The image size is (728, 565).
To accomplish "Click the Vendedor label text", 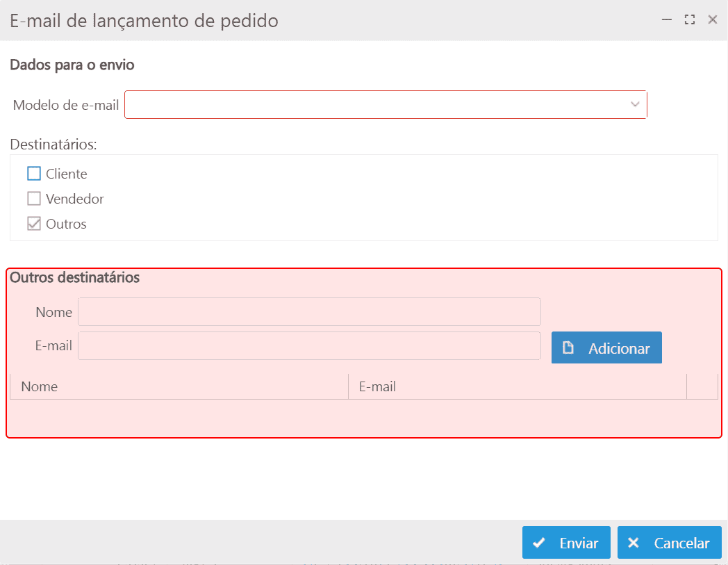I will coord(75,199).
